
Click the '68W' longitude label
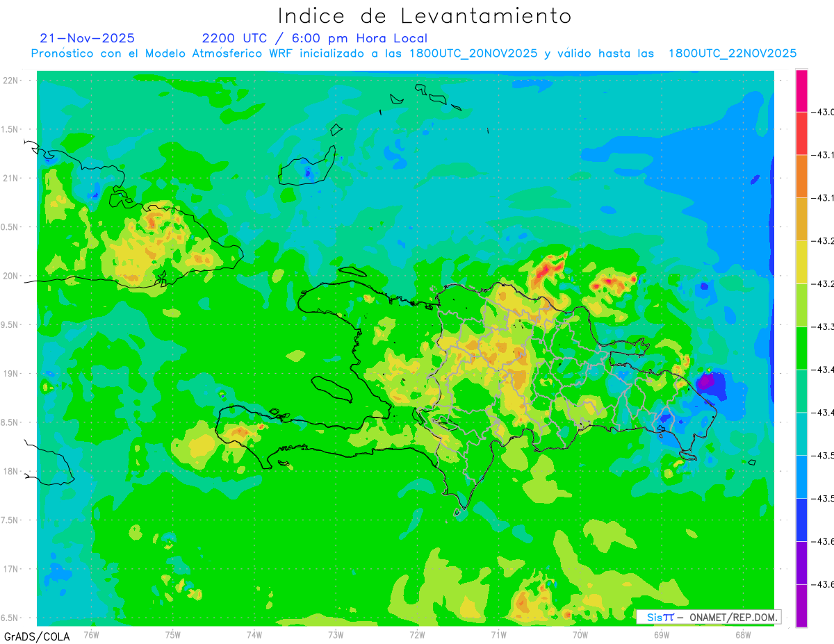742,634
